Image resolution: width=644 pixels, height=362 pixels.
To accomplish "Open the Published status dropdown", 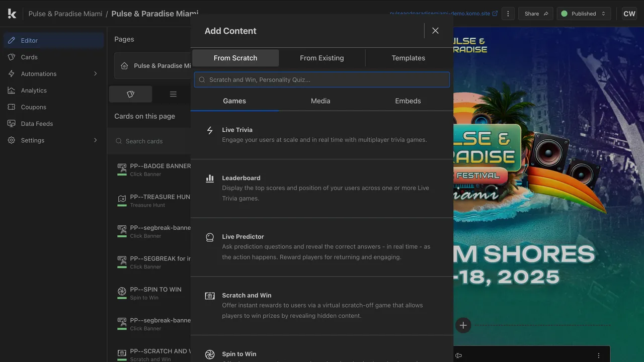I will pyautogui.click(x=584, y=14).
